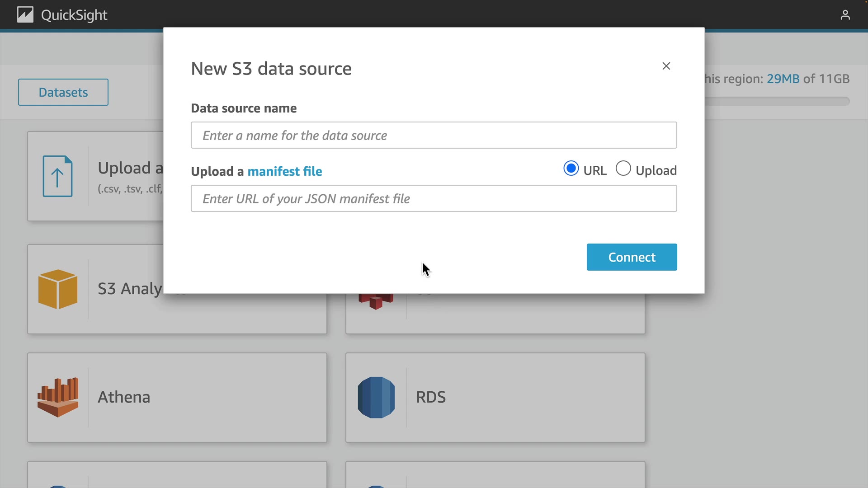This screenshot has height=488, width=868.
Task: Select the URL radio button
Action: (571, 169)
